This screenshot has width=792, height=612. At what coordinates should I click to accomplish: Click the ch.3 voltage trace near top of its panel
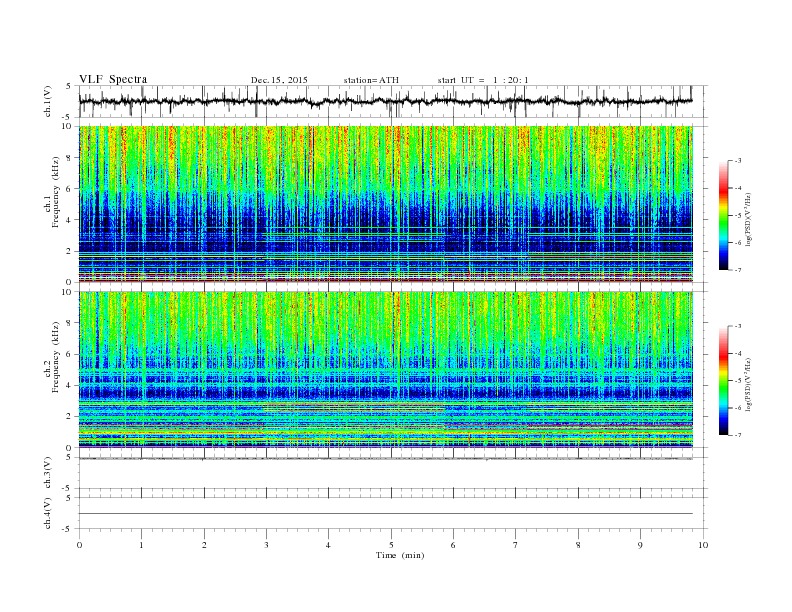pos(385,458)
